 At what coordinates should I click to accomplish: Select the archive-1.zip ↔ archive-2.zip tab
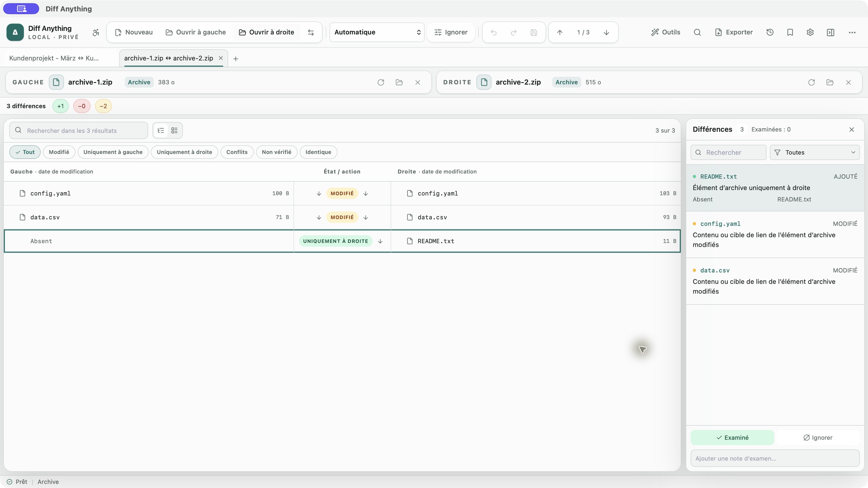point(168,58)
